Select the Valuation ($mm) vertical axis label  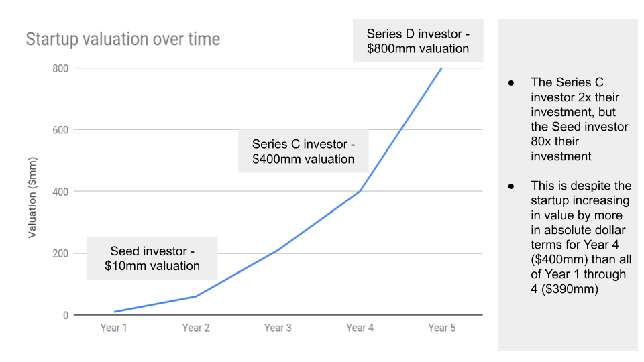tap(32, 197)
